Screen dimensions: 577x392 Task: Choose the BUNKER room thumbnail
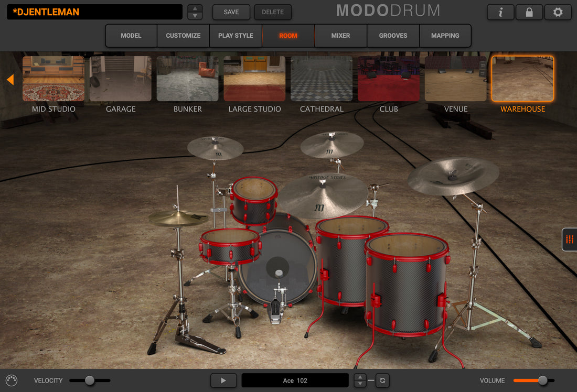coord(187,79)
